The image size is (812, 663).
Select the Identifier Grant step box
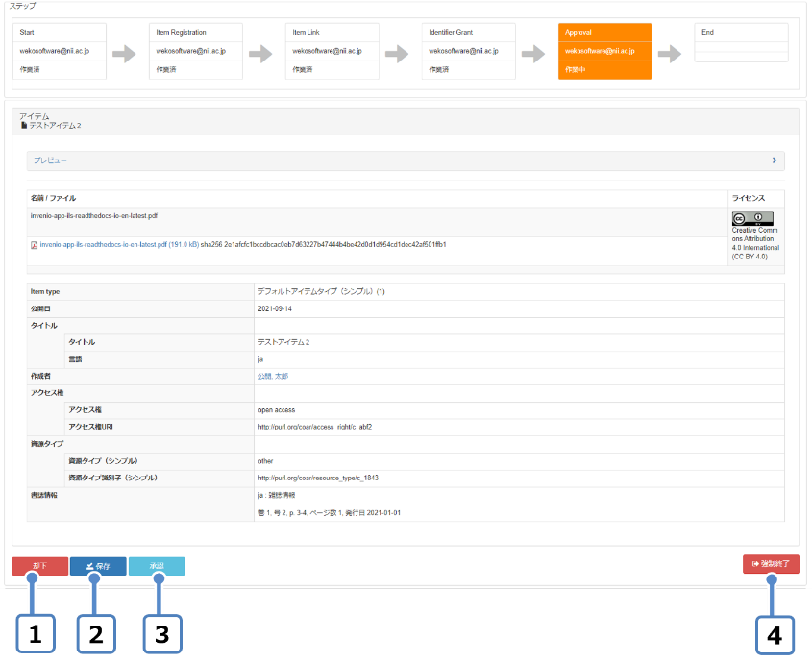point(468,51)
